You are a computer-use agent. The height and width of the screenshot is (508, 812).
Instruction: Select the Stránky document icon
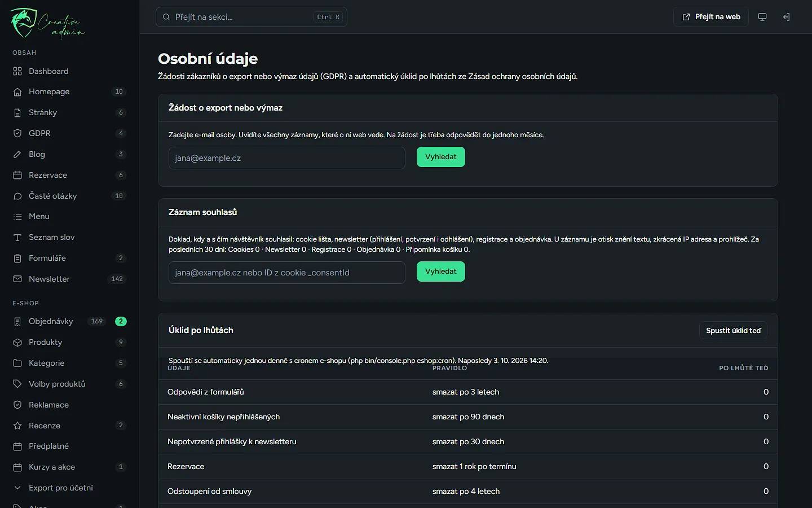point(17,113)
